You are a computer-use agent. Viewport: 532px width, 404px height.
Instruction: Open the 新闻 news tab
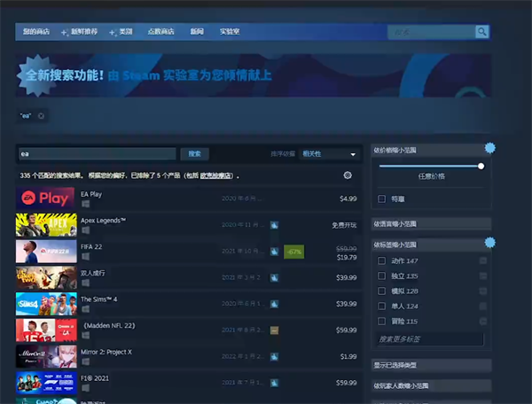coord(197,32)
